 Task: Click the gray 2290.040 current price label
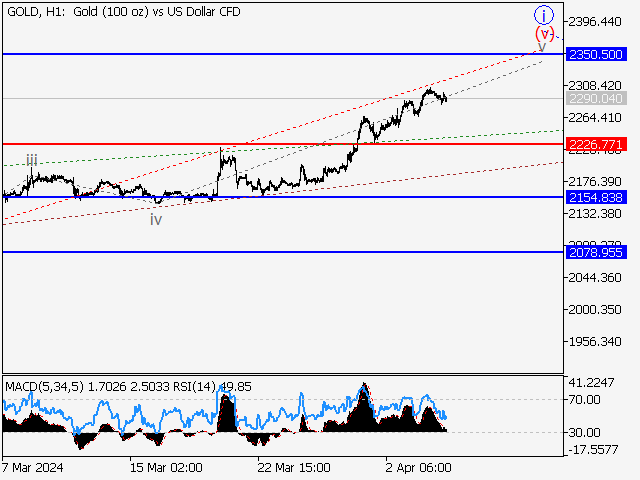point(596,98)
